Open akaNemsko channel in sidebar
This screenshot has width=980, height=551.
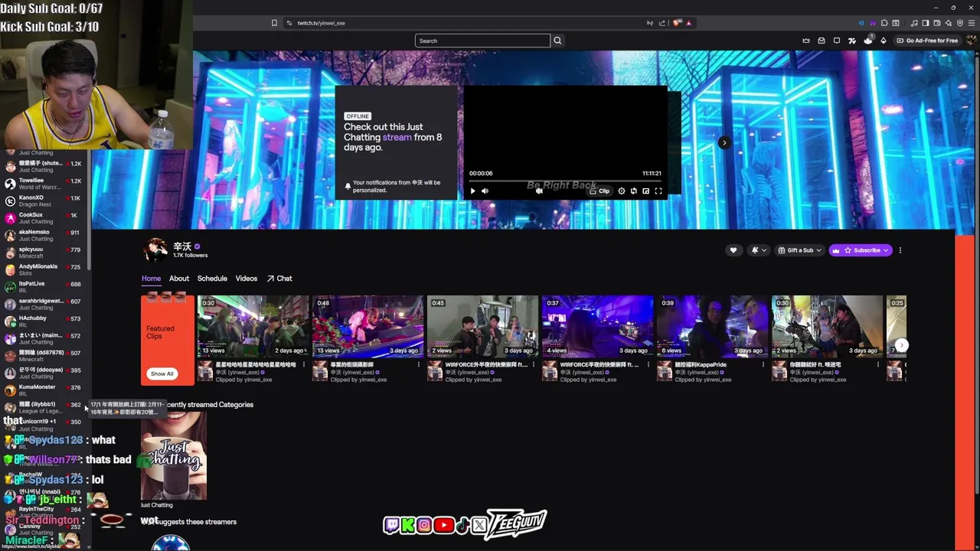[x=44, y=235]
